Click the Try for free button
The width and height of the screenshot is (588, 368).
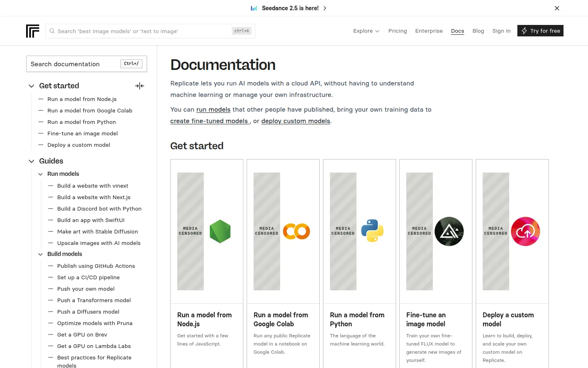pos(540,31)
